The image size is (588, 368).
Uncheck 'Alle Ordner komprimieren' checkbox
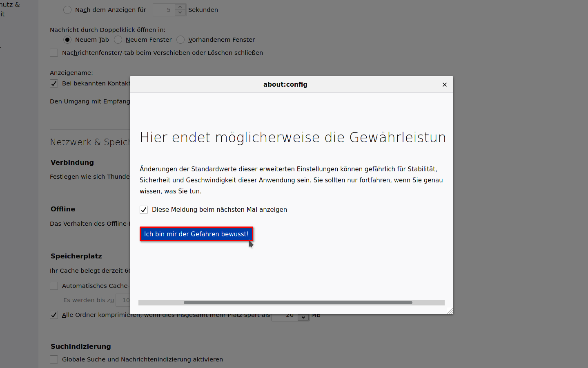(x=54, y=315)
